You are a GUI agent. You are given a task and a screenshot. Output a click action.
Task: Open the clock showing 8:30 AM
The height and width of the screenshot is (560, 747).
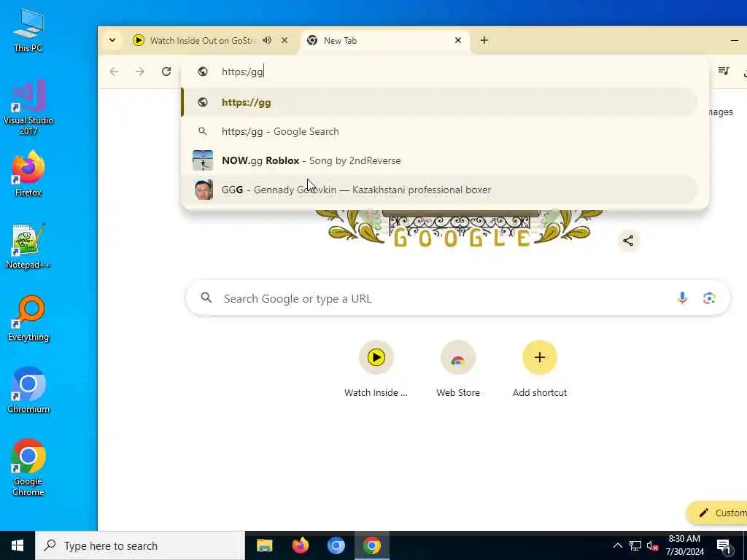684,545
